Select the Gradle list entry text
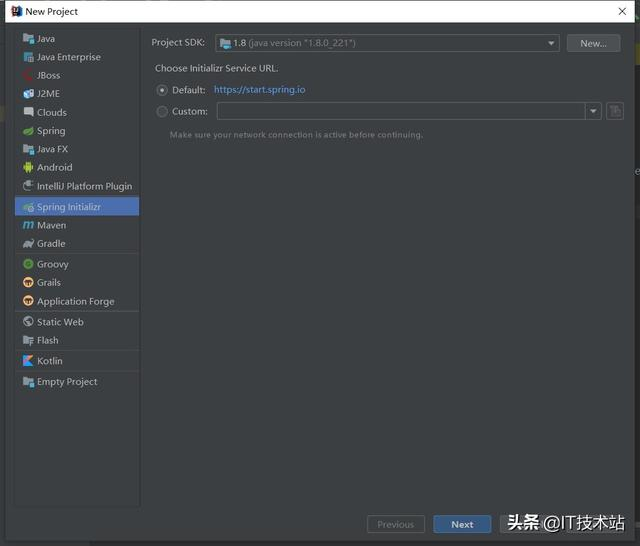Image resolution: width=640 pixels, height=546 pixels. [x=51, y=244]
